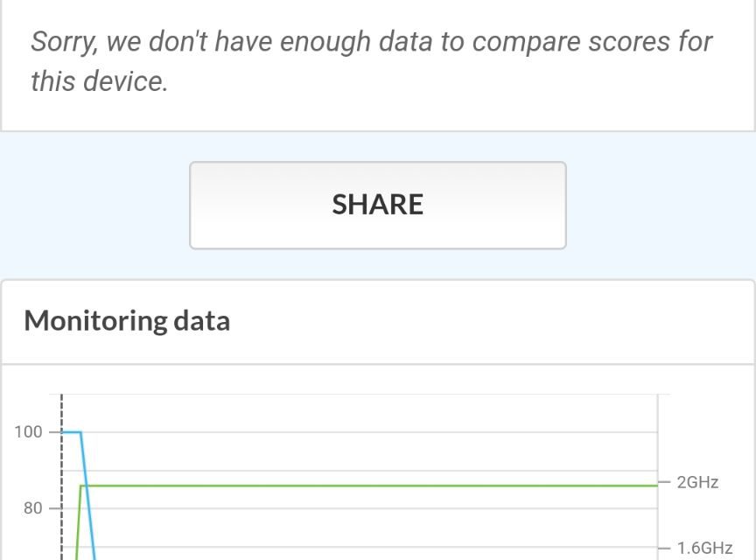
Task: Click the 'this device.' text line
Action: pyautogui.click(x=98, y=81)
